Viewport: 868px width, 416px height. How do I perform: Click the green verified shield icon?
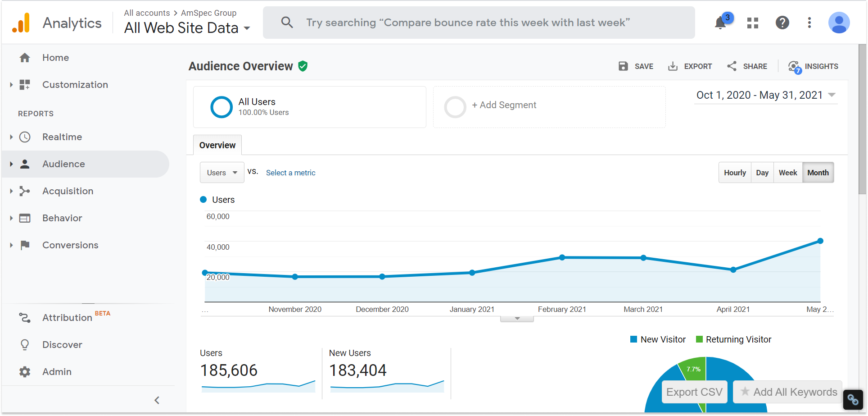tap(303, 66)
